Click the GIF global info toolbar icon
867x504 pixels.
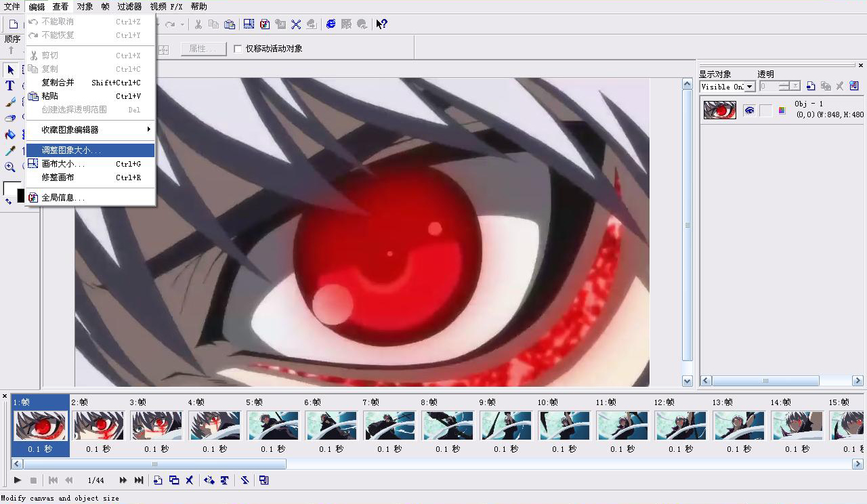[265, 24]
